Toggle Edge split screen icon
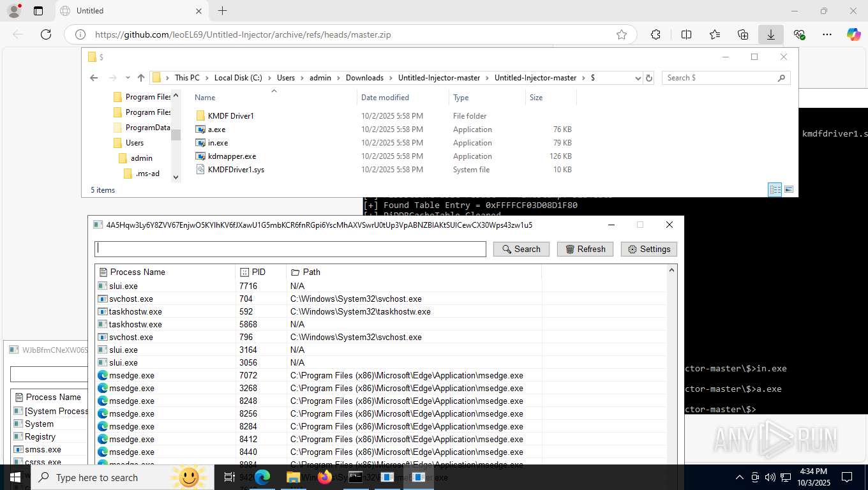Image resolution: width=868 pixels, height=490 pixels. [686, 34]
